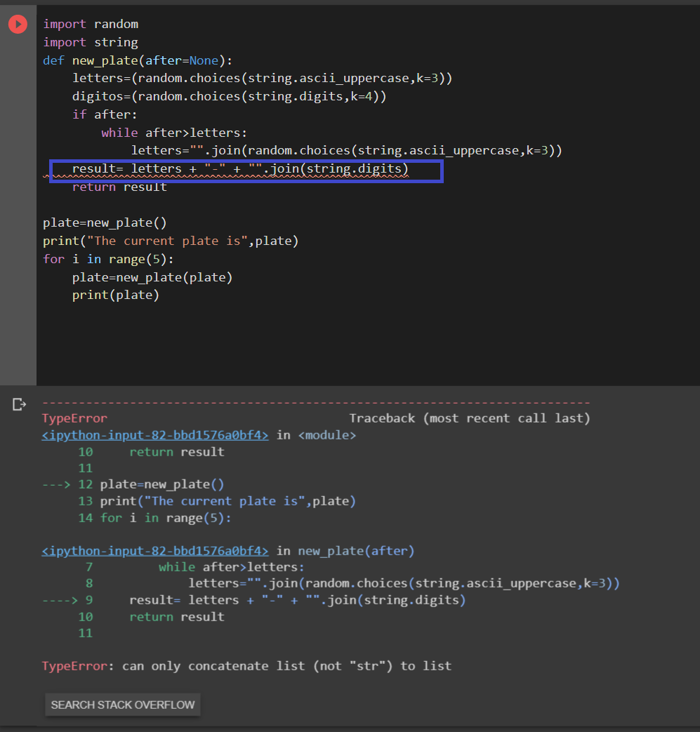Click traceback line 7 'while after>letters:'
This screenshot has height=732, width=700.
pos(195,567)
